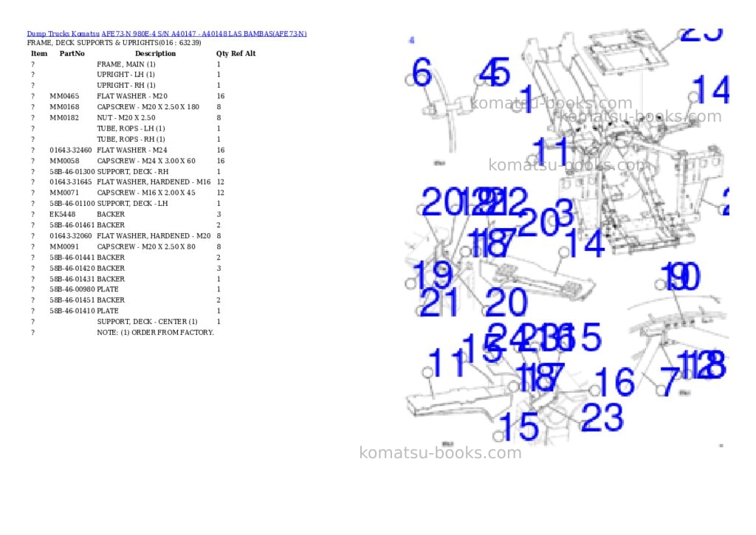Viewport: 756px width, 535px height.
Task: Click part number MM0058
Action: click(x=64, y=161)
